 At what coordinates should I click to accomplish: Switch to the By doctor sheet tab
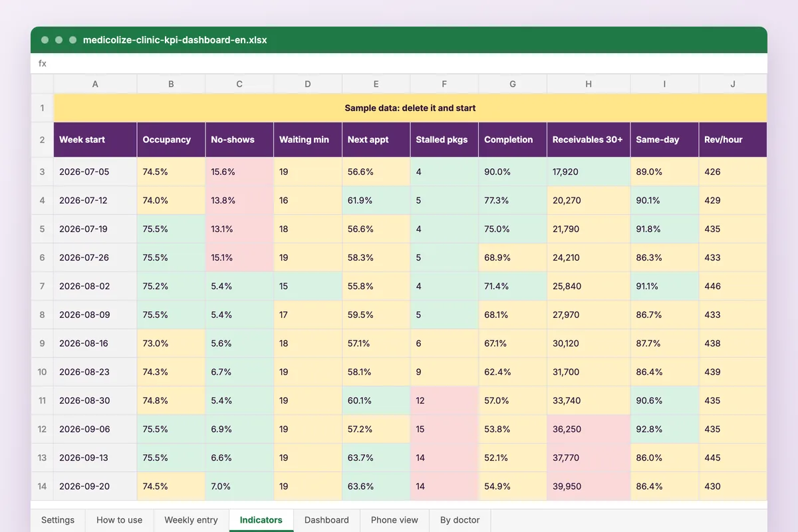[460, 520]
